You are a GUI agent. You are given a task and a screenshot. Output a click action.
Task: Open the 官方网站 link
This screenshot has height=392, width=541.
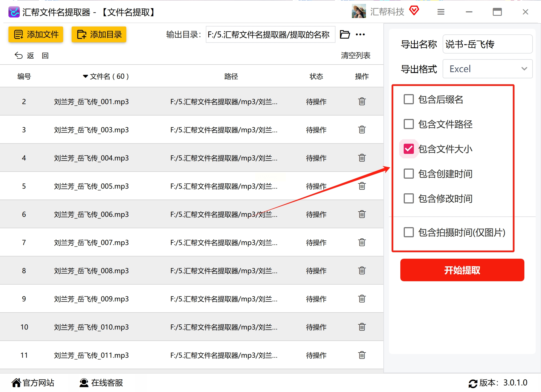click(33, 383)
